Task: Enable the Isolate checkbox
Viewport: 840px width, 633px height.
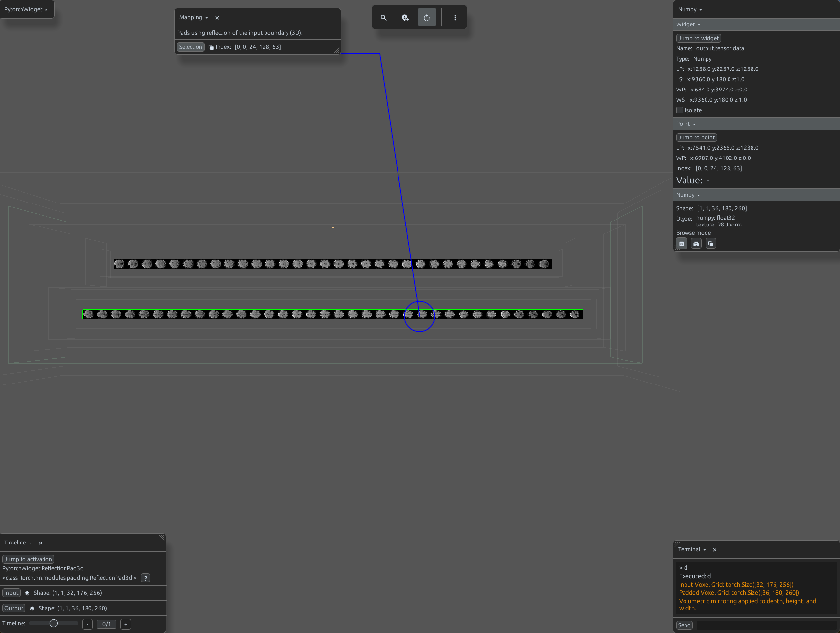Action: 680,110
